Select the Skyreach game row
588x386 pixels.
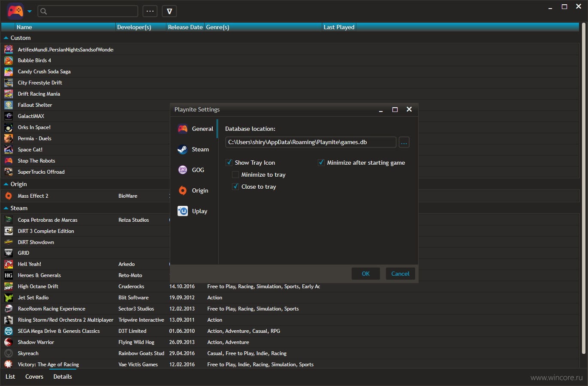coord(290,353)
